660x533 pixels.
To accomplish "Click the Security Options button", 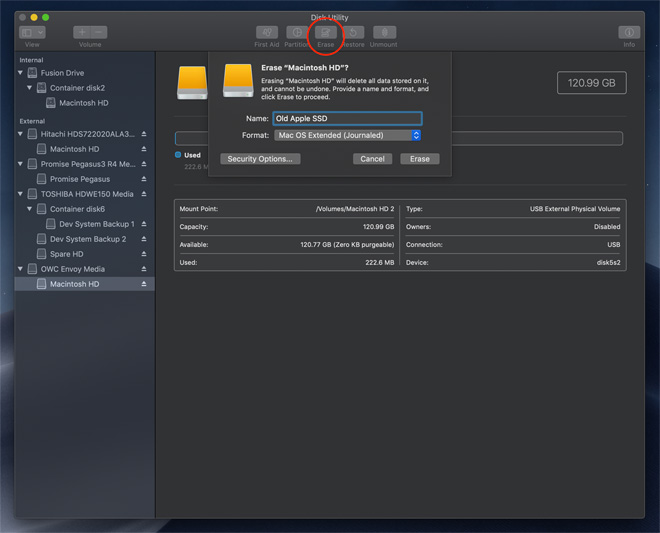I will [x=260, y=159].
